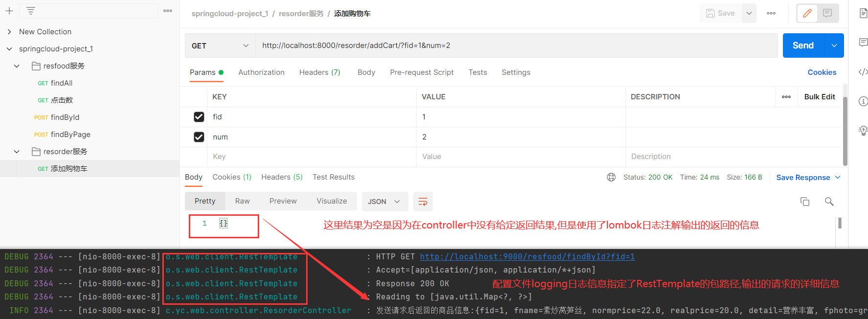Search response with the magnifier icon
Image resolution: width=868 pixels, height=319 pixels.
[x=829, y=202]
